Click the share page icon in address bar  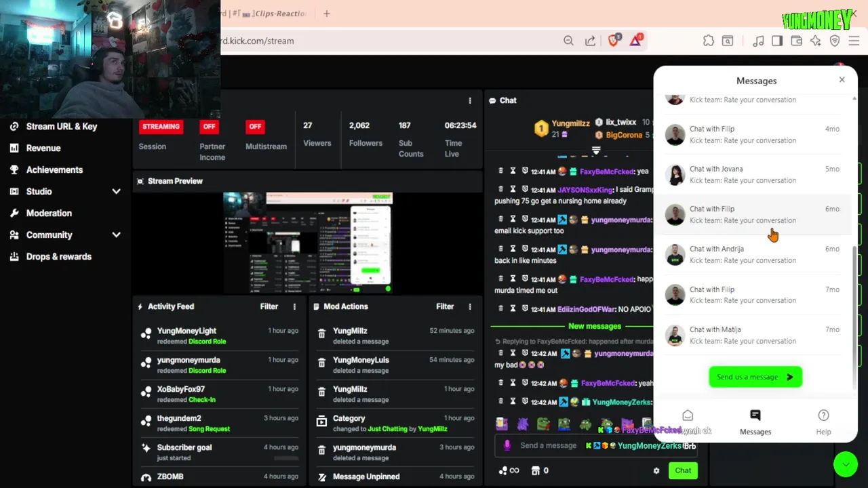(x=590, y=41)
